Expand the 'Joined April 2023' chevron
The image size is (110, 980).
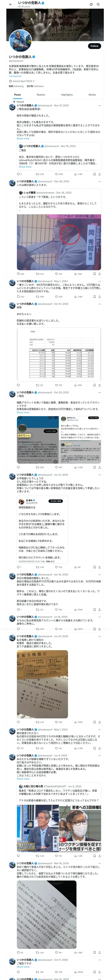click(34, 81)
